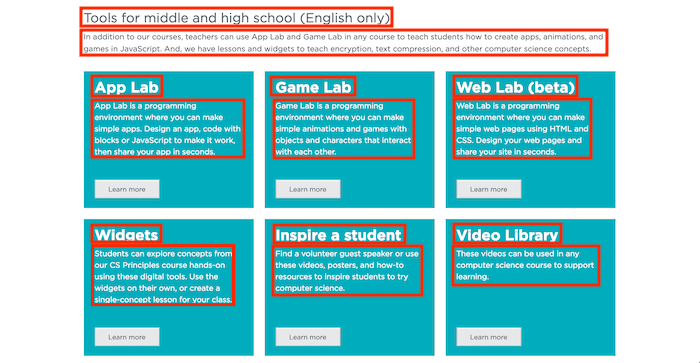Viewport: 700px width, 363px height.
Task: Open Learn more under Game Lab
Action: point(308,189)
